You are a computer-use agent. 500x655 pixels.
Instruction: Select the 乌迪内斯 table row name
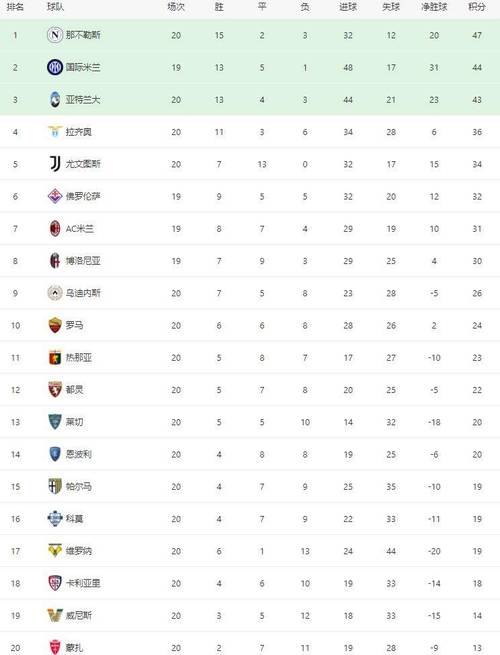[x=83, y=293]
